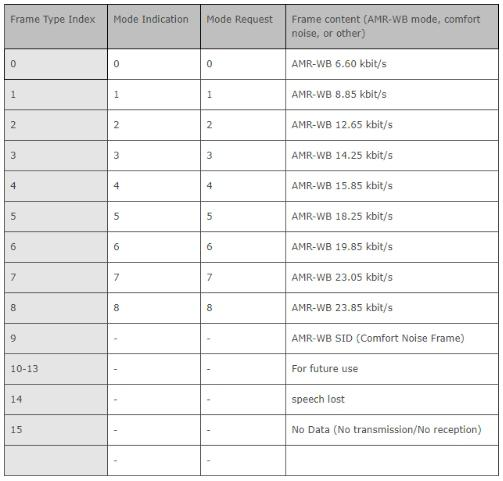Click the Mode Request header cell
503x481 pixels.
243,27
